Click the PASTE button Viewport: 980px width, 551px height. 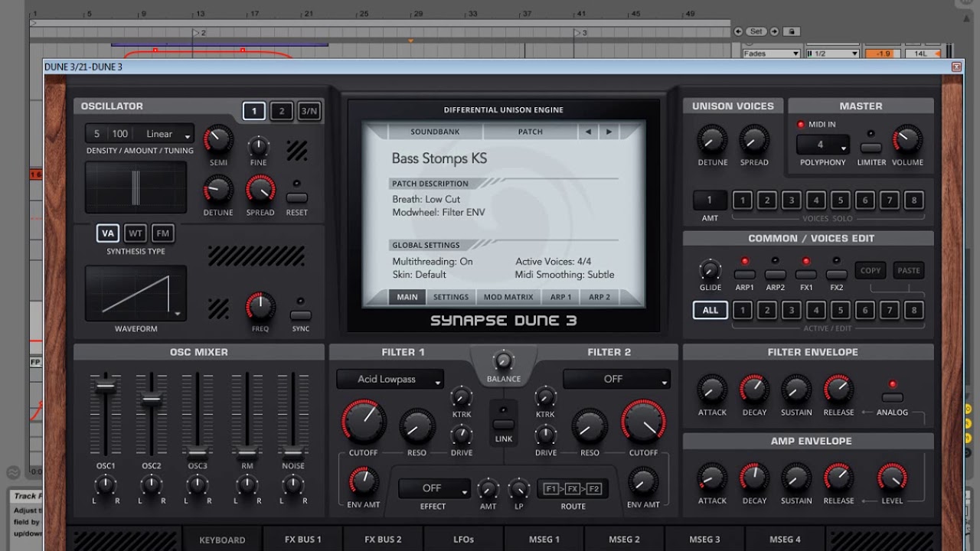click(x=909, y=270)
